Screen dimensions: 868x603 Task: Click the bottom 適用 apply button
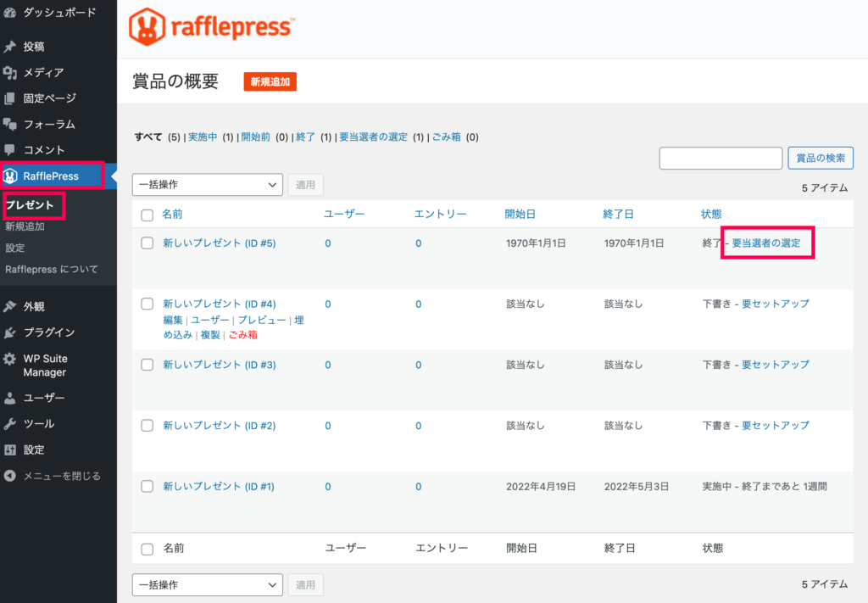(305, 584)
